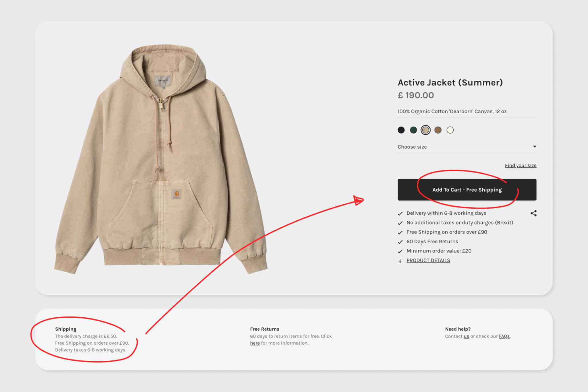Screen dimensions: 588x392
Task: Expand the PRODUCT DETAILS section
Action: (x=428, y=260)
